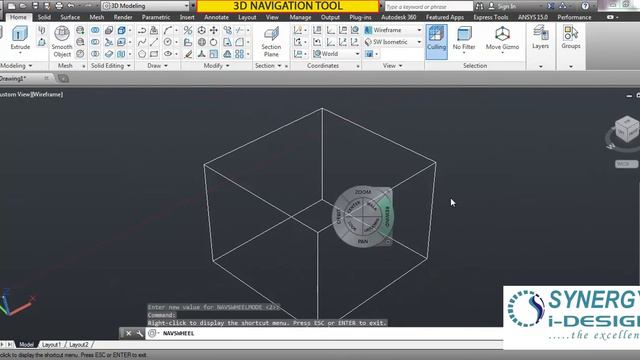Select the Polyline draw tool

(x=142, y=31)
